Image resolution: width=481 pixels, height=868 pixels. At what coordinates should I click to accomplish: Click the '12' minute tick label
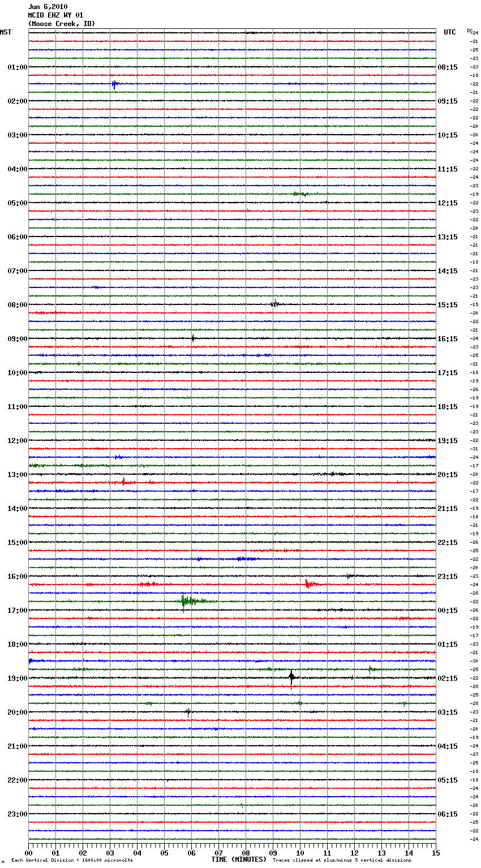[355, 853]
